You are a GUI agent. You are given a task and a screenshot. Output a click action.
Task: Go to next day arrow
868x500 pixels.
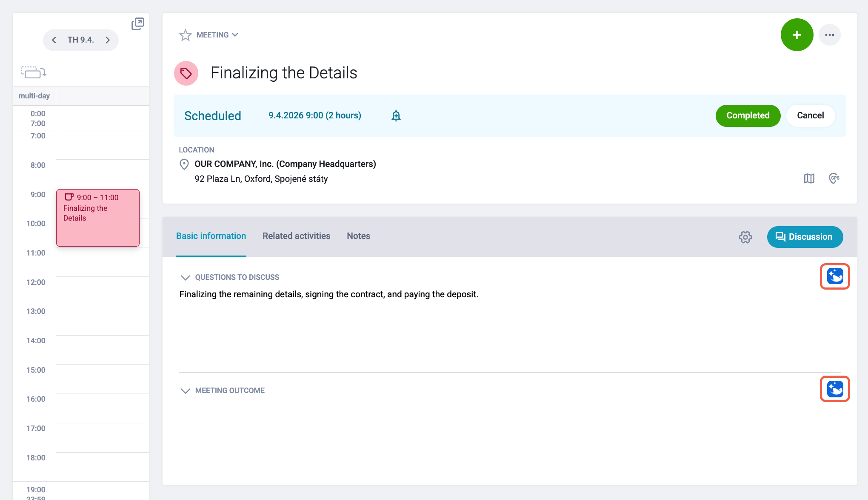[108, 40]
